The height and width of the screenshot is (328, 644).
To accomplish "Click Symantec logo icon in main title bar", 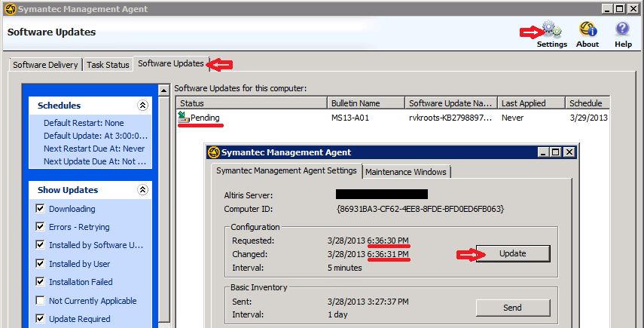I will 10,8.
